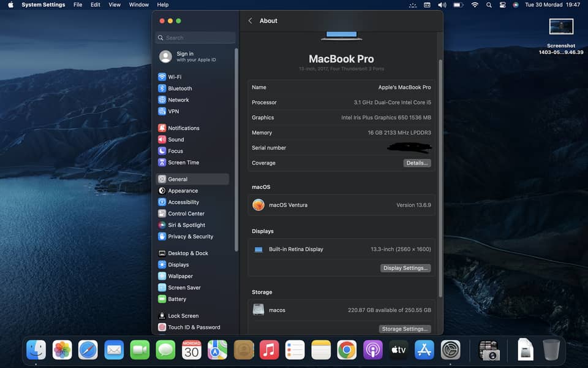Open the Battery settings pane

[176, 299]
